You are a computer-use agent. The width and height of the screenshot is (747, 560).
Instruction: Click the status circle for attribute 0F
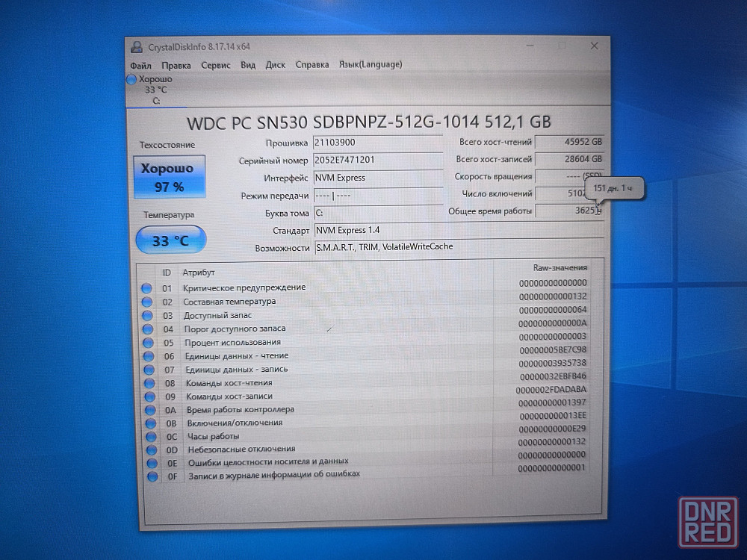153,476
